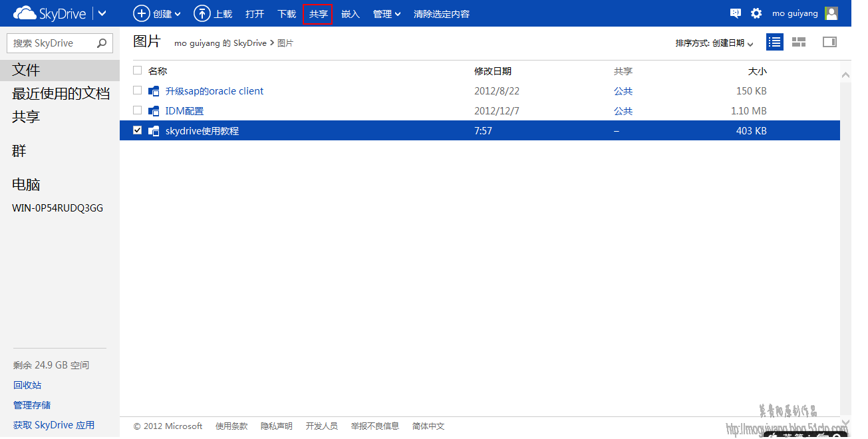The width and height of the screenshot is (868, 439).
Task: Click the 简体中文 language link
Action: [x=428, y=426]
